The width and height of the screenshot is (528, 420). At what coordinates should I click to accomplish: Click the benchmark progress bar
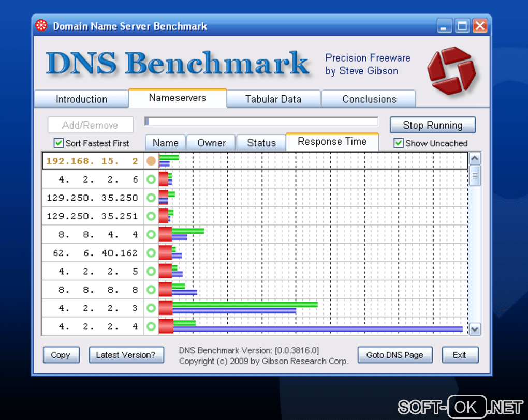point(261,122)
